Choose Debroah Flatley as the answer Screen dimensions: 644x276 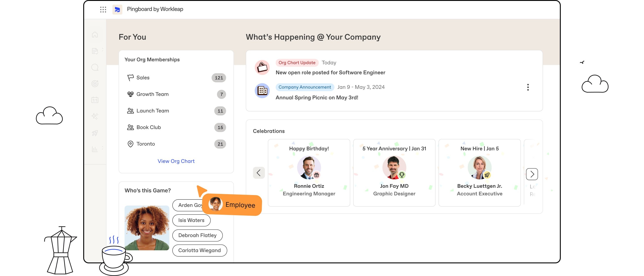pyautogui.click(x=197, y=235)
